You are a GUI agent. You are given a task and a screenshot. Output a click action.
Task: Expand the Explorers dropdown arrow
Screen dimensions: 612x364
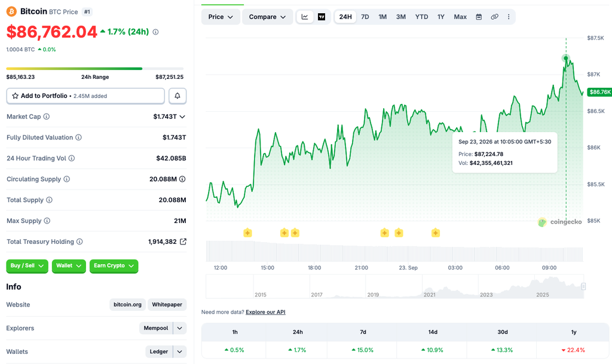click(x=179, y=328)
